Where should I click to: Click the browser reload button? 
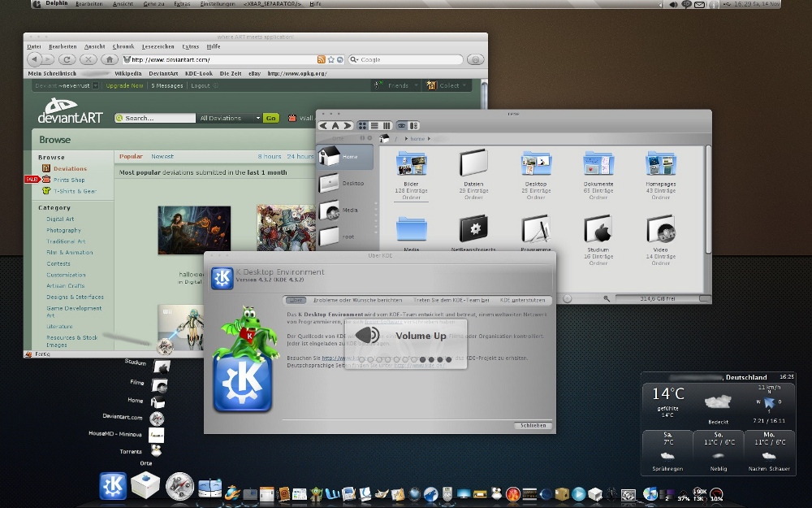pyautogui.click(x=67, y=59)
